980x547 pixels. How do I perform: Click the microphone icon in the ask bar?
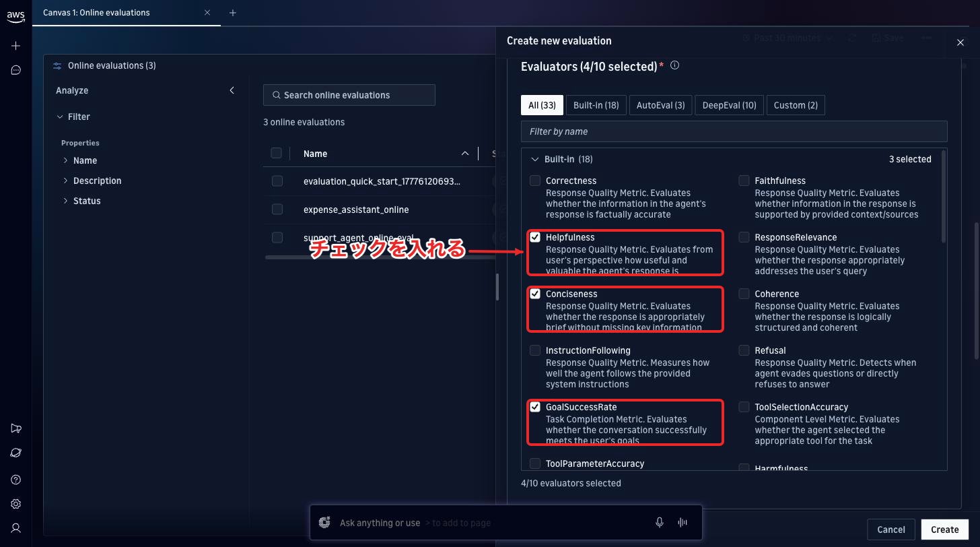point(660,523)
